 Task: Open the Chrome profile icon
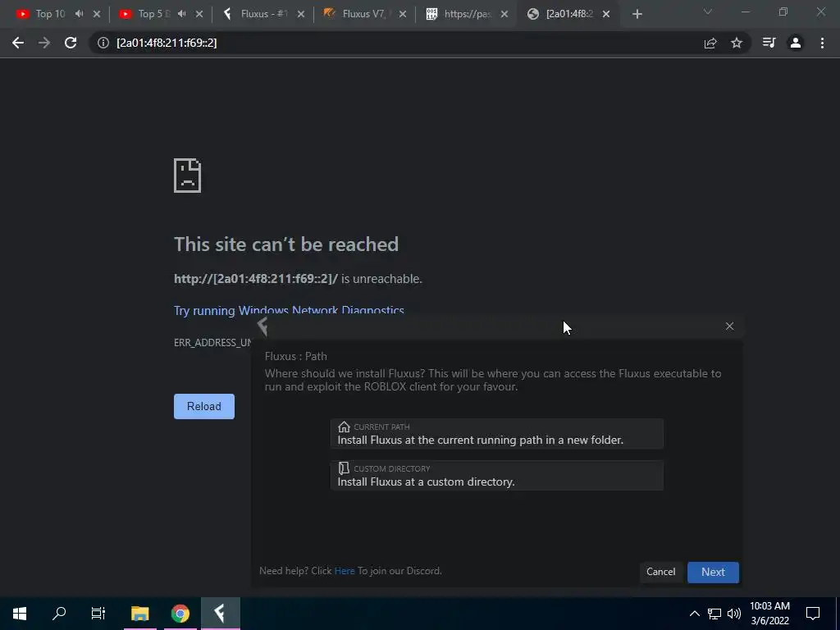pyautogui.click(x=796, y=43)
